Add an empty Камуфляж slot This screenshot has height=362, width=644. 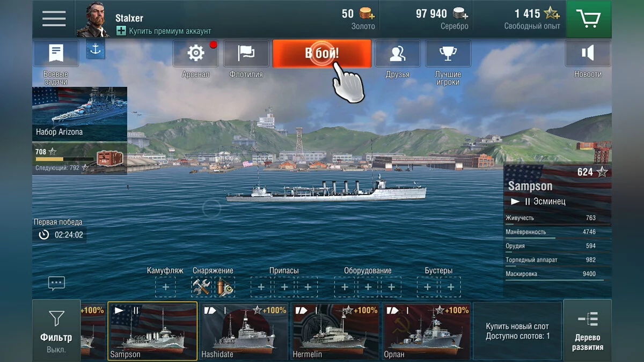pos(165,287)
